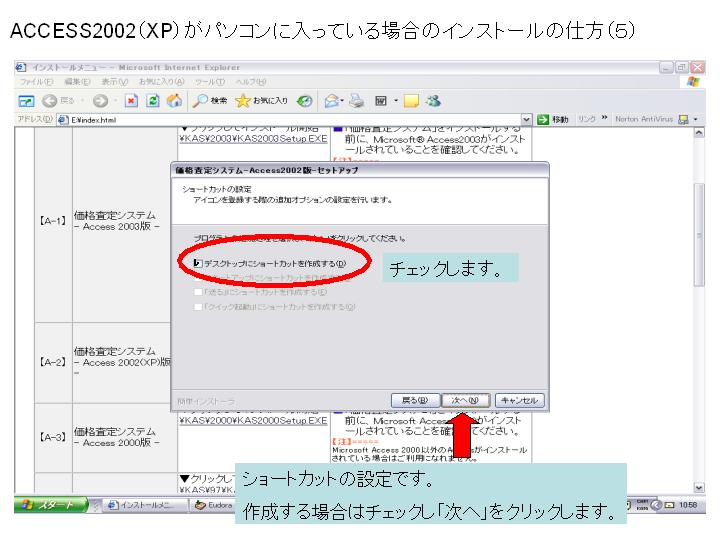Click the Forward arrow in IE toolbar
This screenshot has width=720, height=540.
coord(100,101)
